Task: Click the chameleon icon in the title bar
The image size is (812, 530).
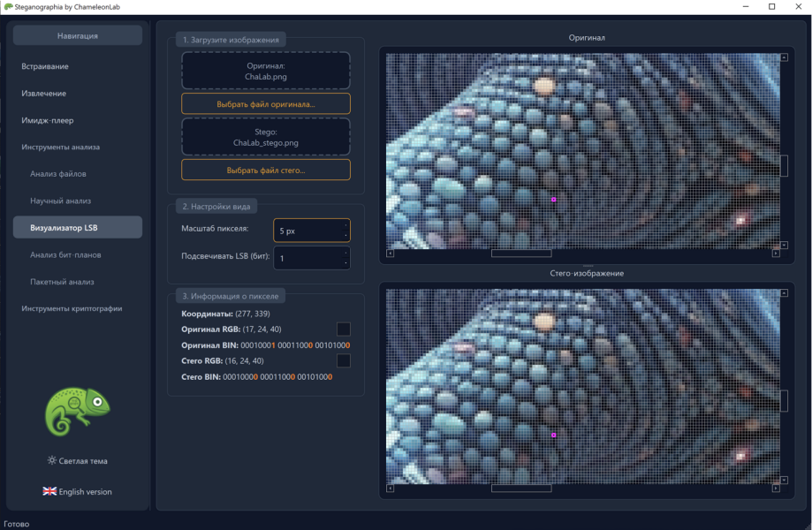Action: [x=8, y=7]
